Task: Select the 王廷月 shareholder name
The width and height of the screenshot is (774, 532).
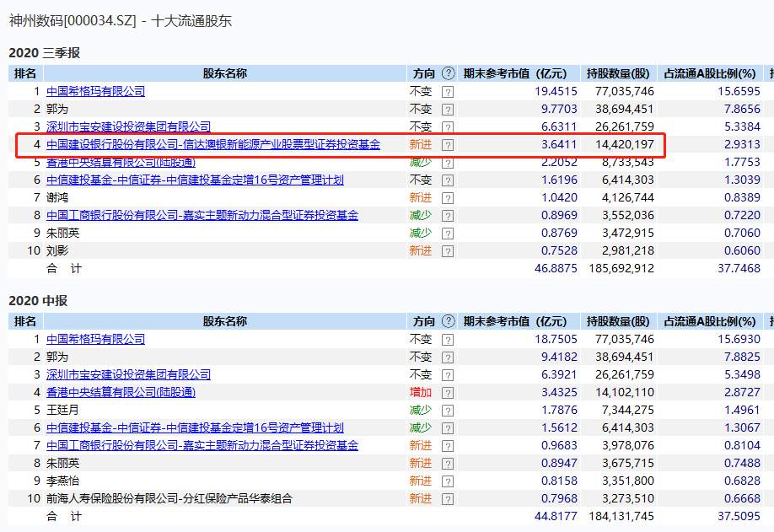Action: pyautogui.click(x=62, y=410)
